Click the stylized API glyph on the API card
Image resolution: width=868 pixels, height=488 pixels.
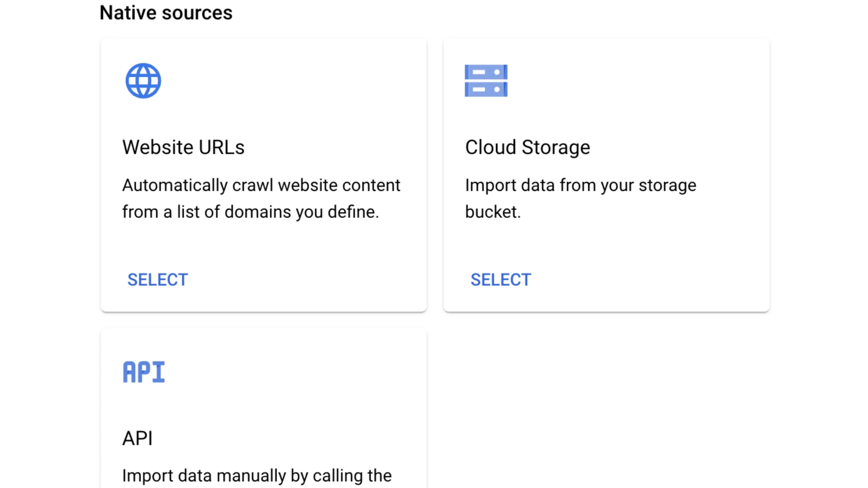click(x=144, y=372)
